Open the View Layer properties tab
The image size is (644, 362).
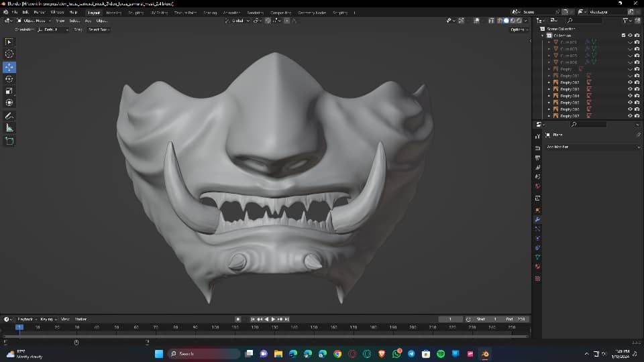click(537, 168)
